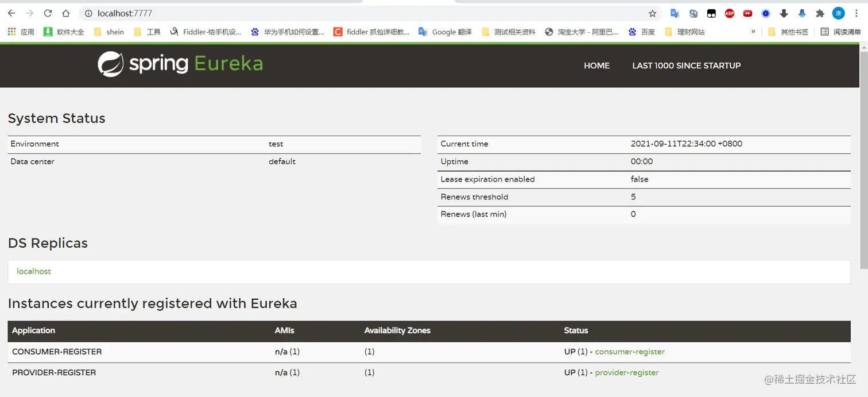Viewport: 868px width, 397px height.
Task: Open the blue circle extension with badge 1
Action: (x=766, y=13)
